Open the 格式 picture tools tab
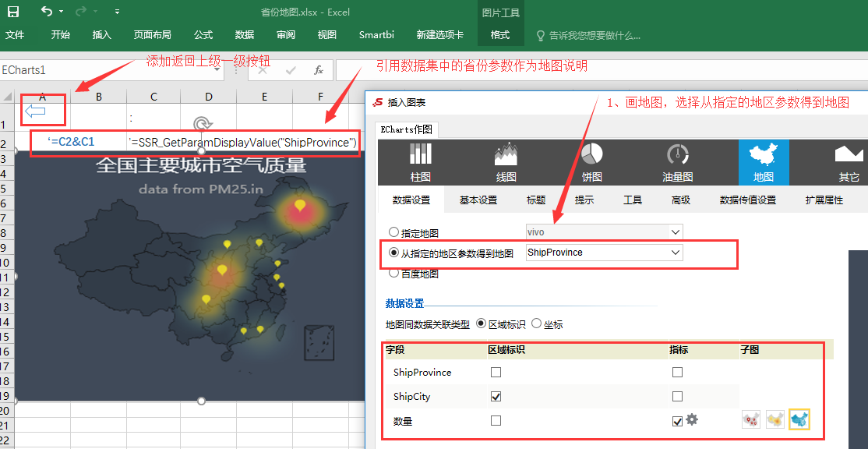868x449 pixels. coord(500,35)
